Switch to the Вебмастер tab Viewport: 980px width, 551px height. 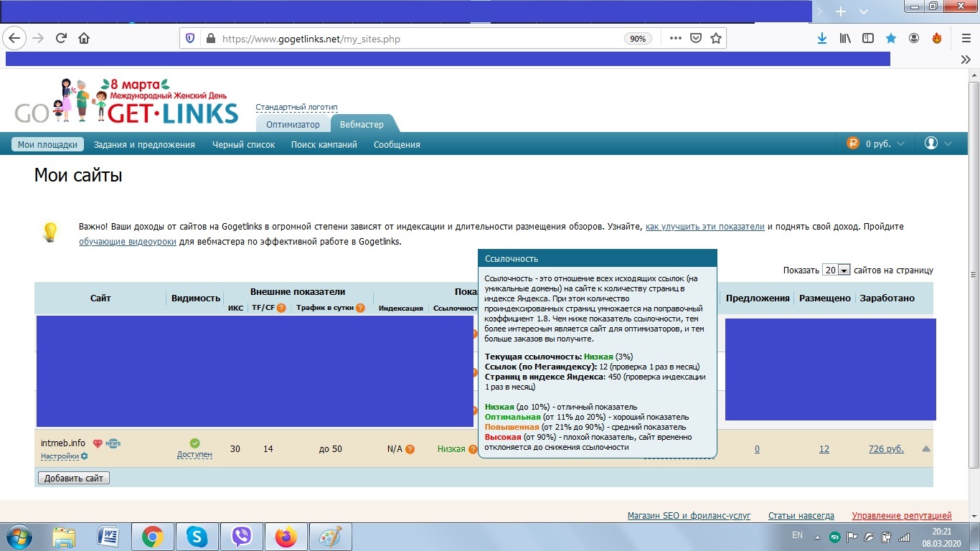[x=362, y=124]
